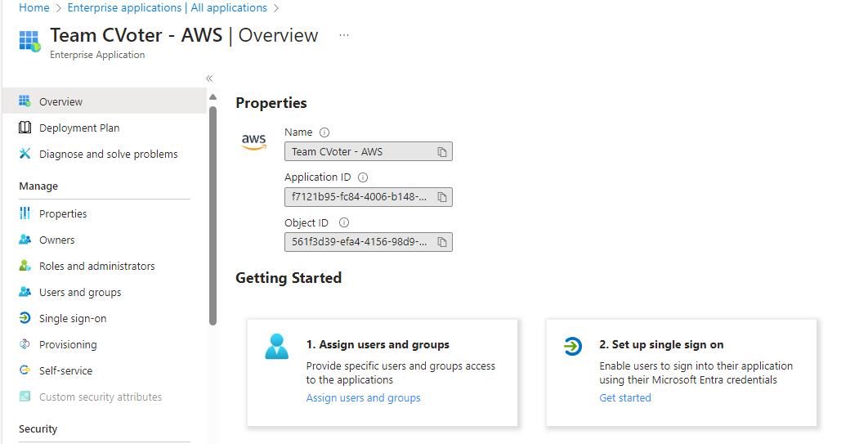Go to Enterprise applications | All applications breadcrumb

(x=168, y=7)
